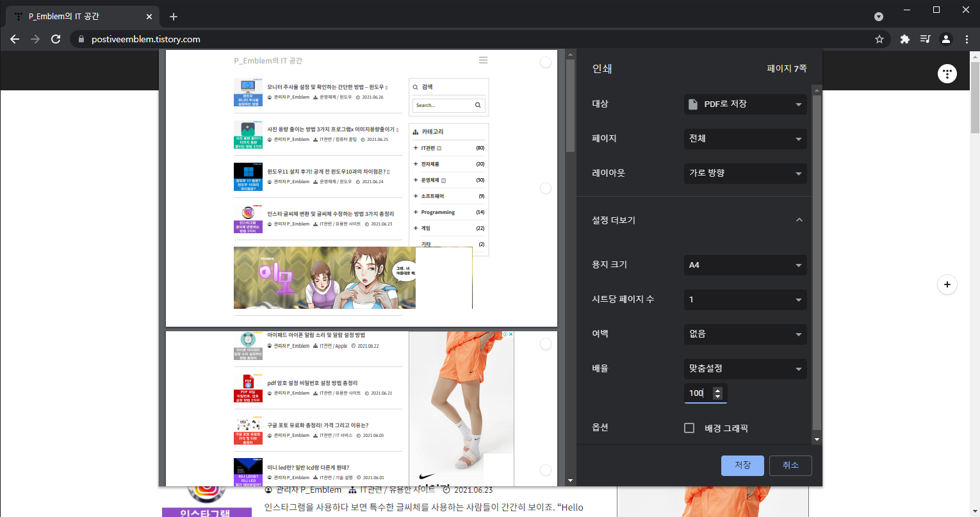Viewport: 980px width, 517px height.
Task: Open the 용지 크기 paper size dropdown
Action: pyautogui.click(x=745, y=265)
